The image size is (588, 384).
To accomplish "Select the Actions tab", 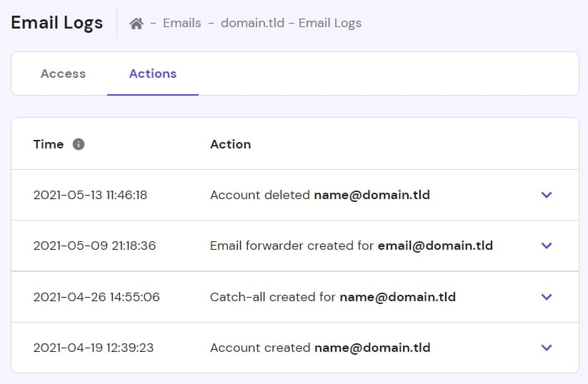I will click(x=153, y=74).
